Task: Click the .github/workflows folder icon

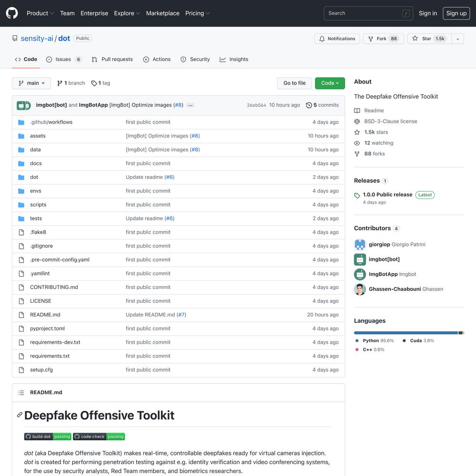Action: point(21,122)
